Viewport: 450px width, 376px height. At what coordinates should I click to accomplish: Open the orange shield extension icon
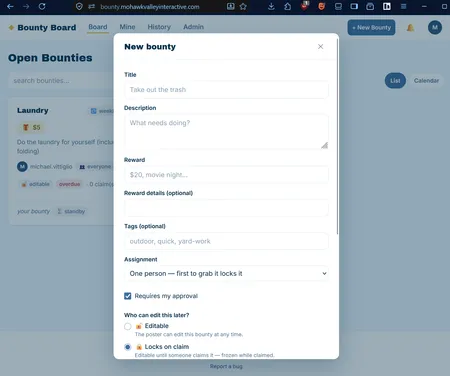click(x=321, y=6)
